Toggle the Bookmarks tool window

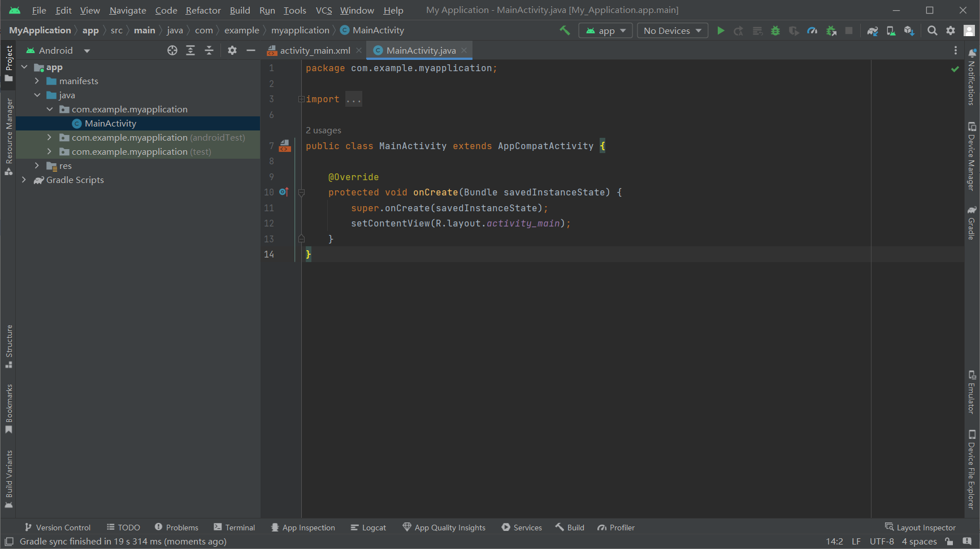(x=9, y=409)
